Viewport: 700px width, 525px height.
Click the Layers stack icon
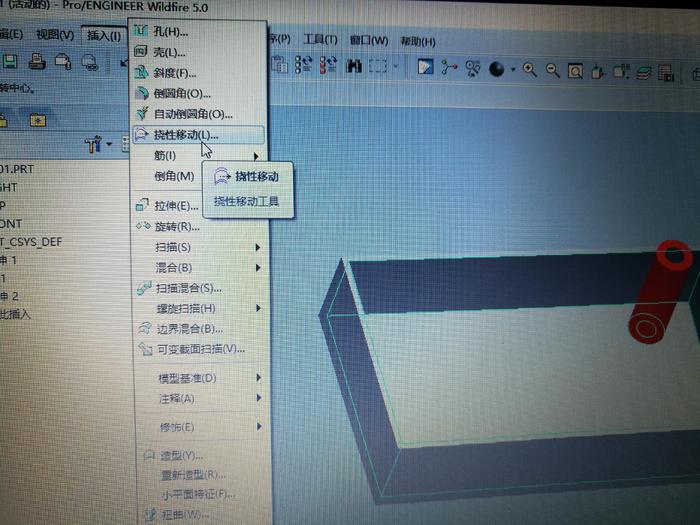pyautogui.click(x=643, y=73)
